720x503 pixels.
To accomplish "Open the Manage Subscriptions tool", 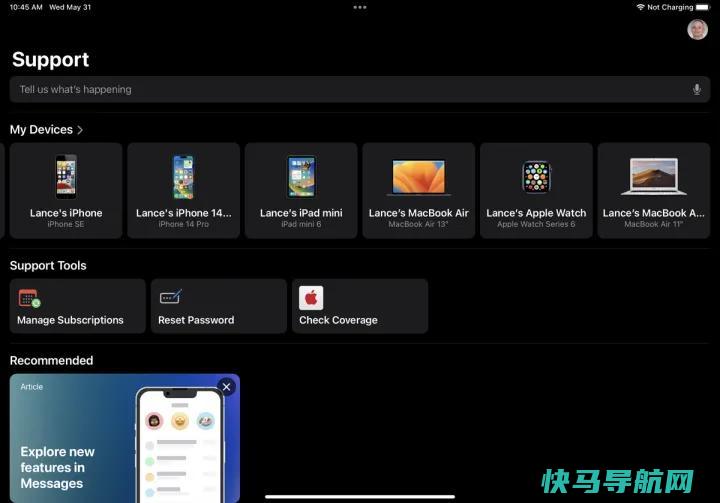I will (x=78, y=306).
